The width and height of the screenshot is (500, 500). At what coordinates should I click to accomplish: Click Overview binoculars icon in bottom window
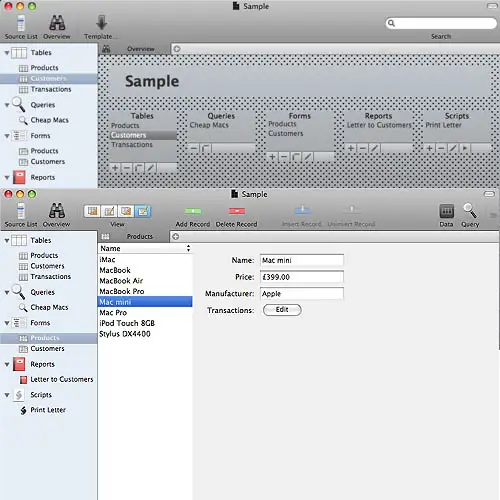click(x=57, y=211)
